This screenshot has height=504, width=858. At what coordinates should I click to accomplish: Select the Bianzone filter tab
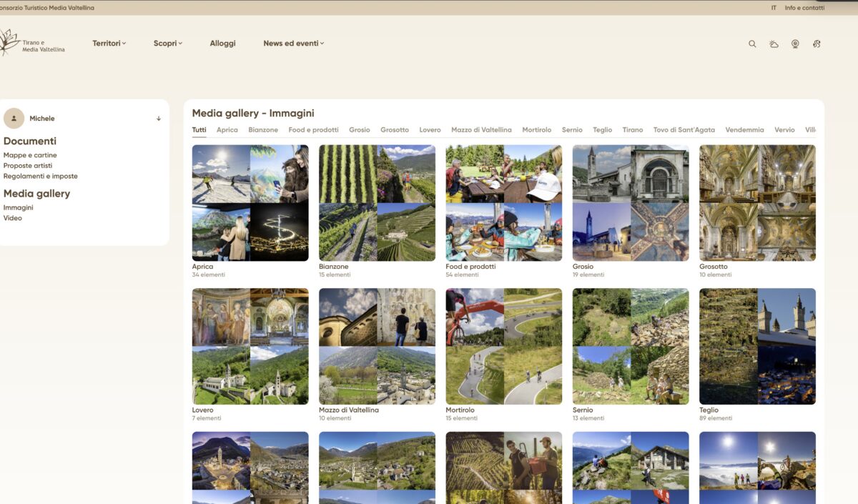263,130
